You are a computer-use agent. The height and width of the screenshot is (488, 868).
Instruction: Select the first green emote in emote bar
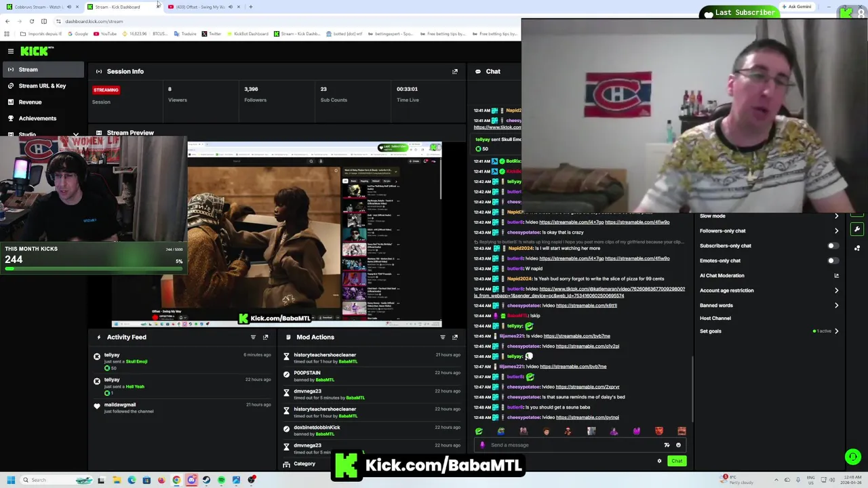tap(479, 431)
